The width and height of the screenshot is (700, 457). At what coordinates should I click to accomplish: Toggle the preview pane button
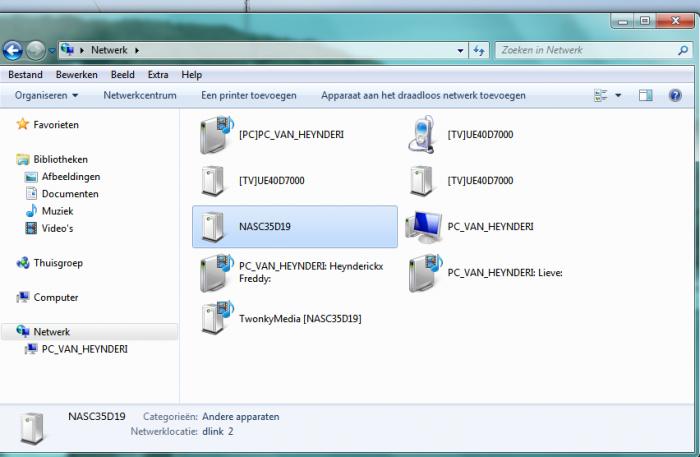click(646, 95)
